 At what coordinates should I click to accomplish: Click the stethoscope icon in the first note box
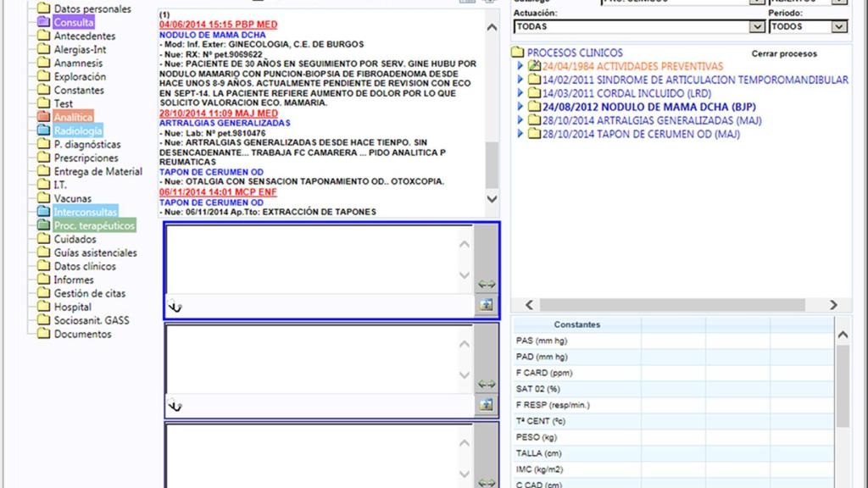coord(175,306)
